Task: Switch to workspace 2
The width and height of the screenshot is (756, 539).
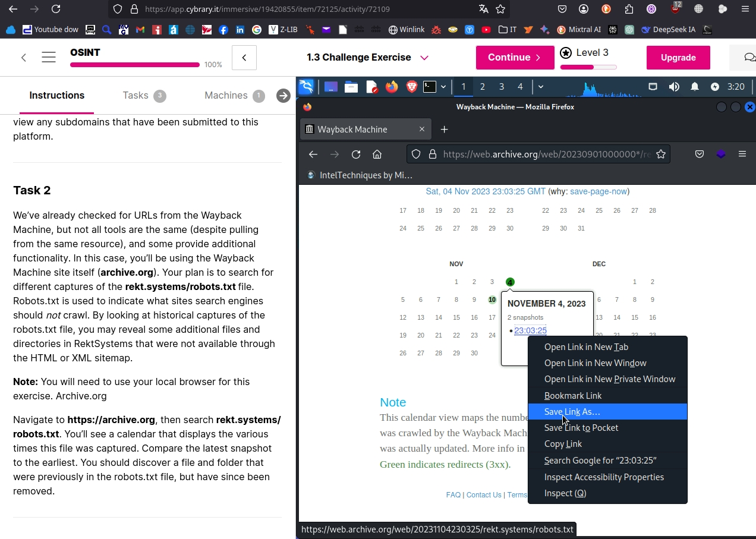Action: (x=482, y=87)
